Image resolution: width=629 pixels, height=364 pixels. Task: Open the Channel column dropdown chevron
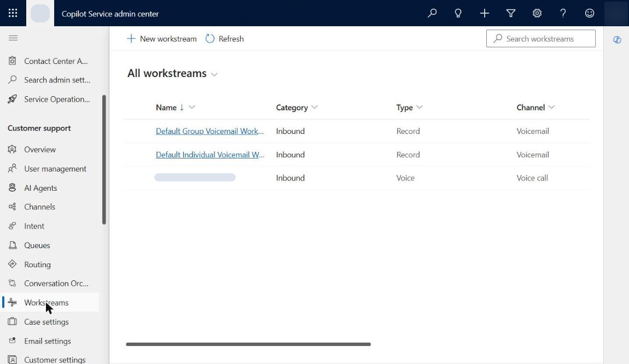(x=551, y=107)
